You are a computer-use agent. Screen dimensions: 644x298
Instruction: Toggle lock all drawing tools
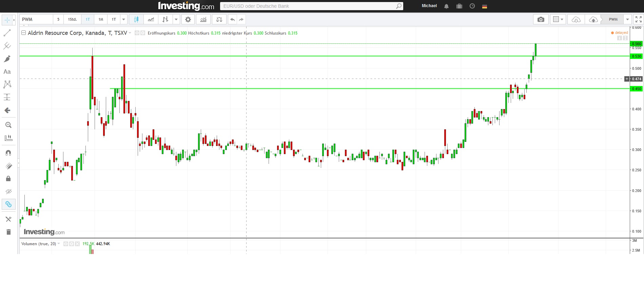point(8,178)
